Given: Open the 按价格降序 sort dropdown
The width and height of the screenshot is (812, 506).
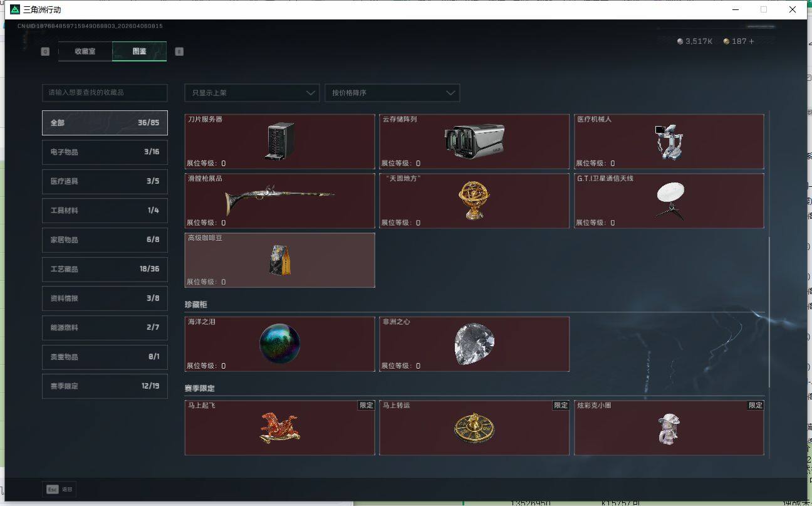Looking at the screenshot, I should click(x=392, y=93).
